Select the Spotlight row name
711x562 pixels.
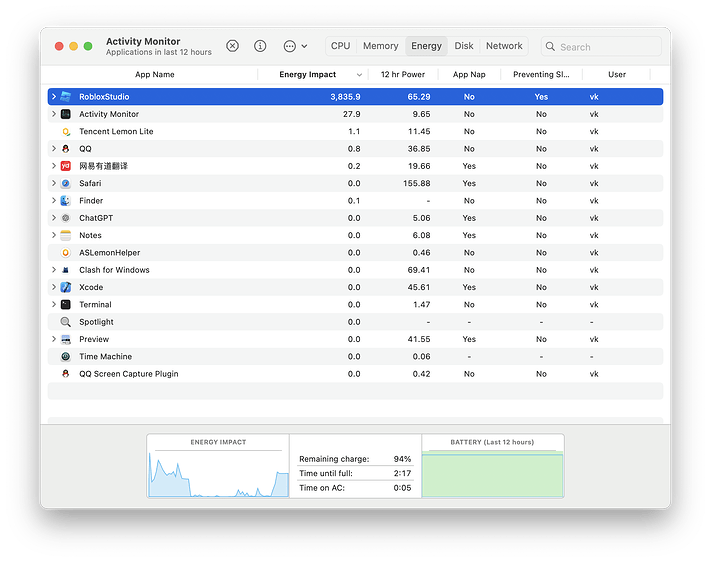[96, 322]
